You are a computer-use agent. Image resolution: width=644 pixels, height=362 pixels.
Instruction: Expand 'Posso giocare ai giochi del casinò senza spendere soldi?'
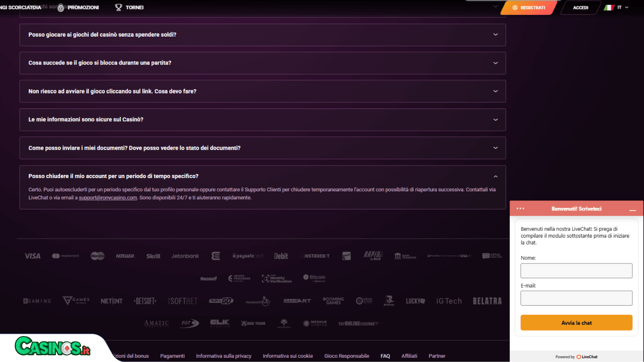262,35
